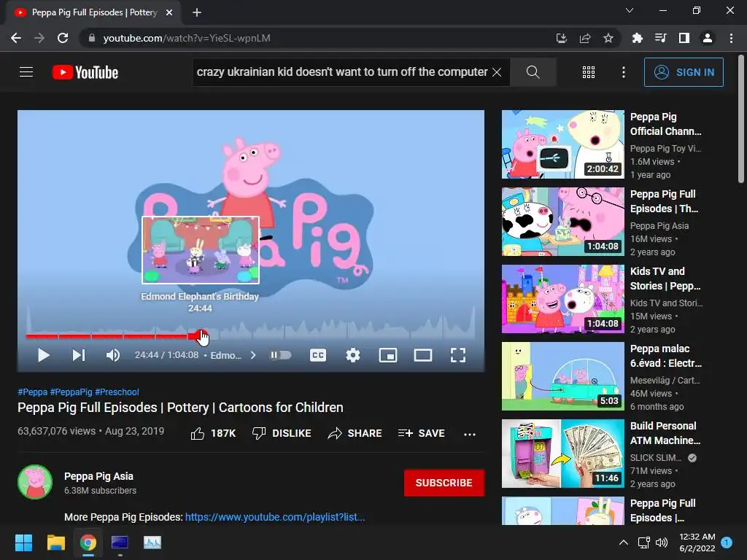Open the Peppa malac 5:03 video thumbnail

[x=562, y=376]
